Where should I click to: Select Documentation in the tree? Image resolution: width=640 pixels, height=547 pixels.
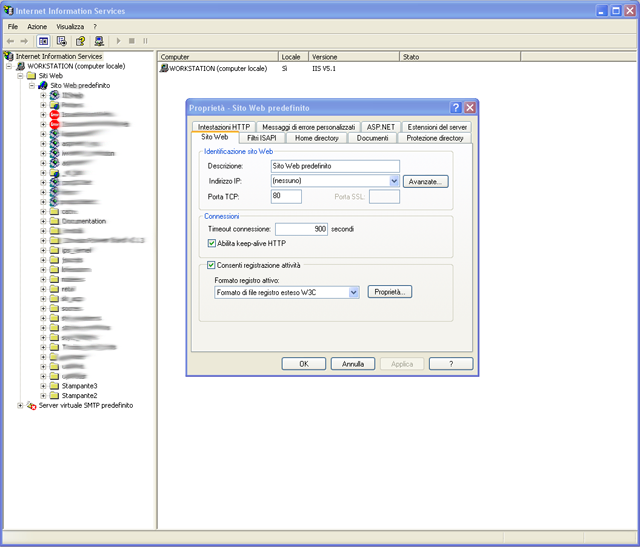coord(84,221)
